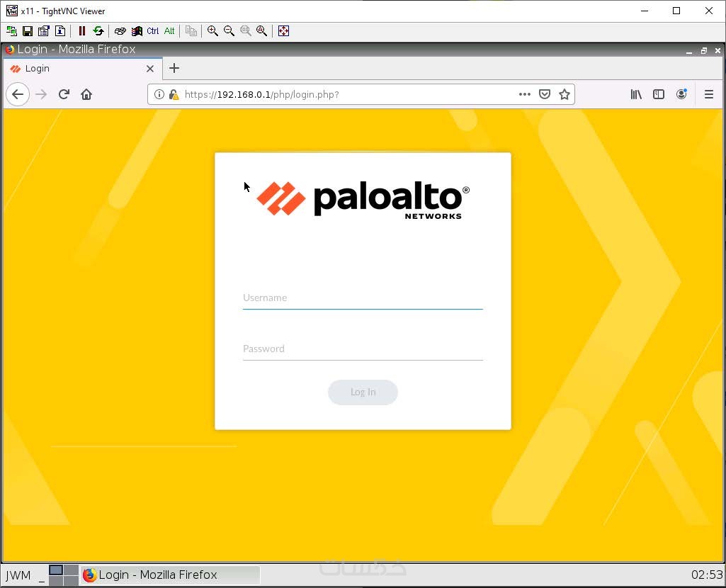Request a VNC screen refresh

click(x=98, y=31)
